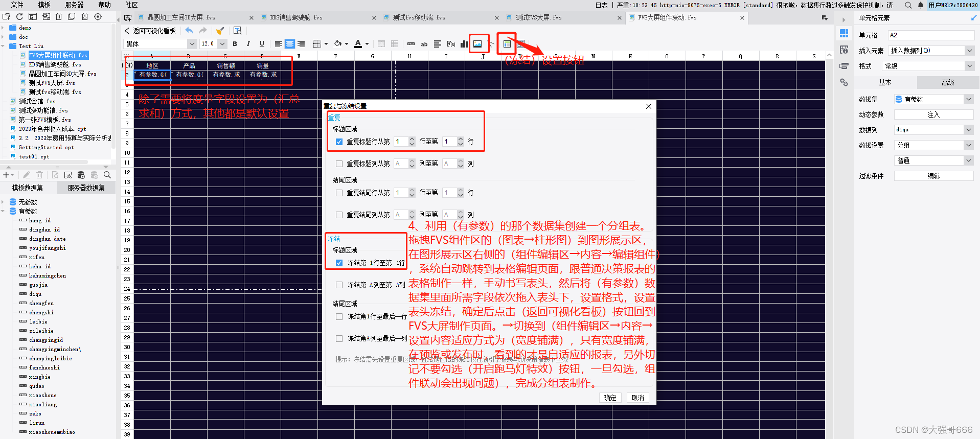Click the 确定 button in dialog

click(x=610, y=398)
